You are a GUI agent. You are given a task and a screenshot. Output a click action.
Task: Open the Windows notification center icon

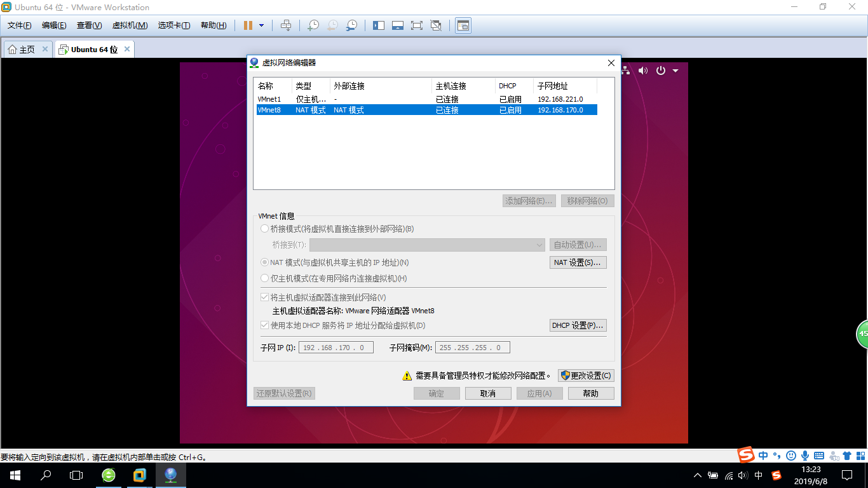point(847,475)
